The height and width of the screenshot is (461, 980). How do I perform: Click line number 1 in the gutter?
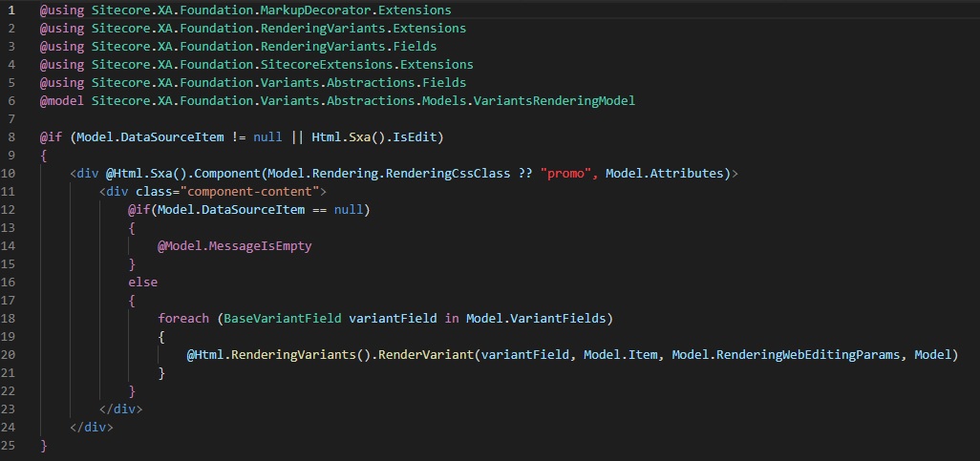11,10
